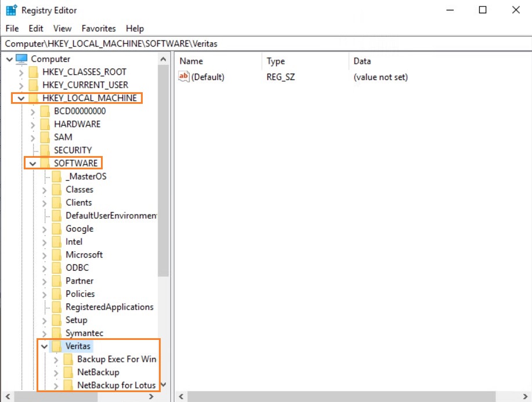
Task: Open the File menu
Action: tap(12, 28)
